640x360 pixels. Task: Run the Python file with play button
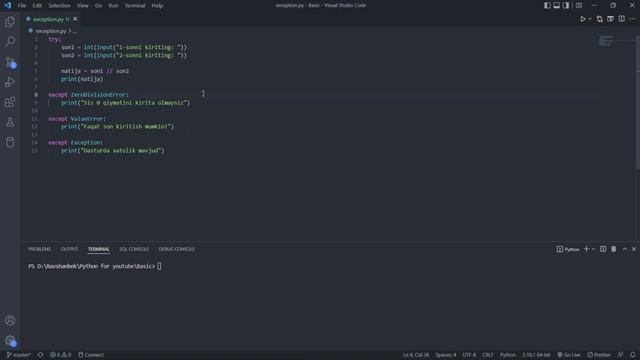coord(583,19)
